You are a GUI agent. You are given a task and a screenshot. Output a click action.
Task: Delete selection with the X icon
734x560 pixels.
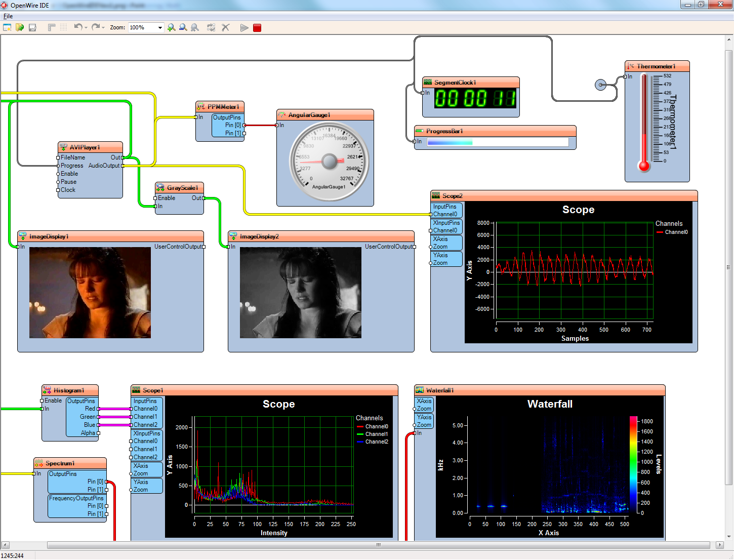(x=226, y=27)
